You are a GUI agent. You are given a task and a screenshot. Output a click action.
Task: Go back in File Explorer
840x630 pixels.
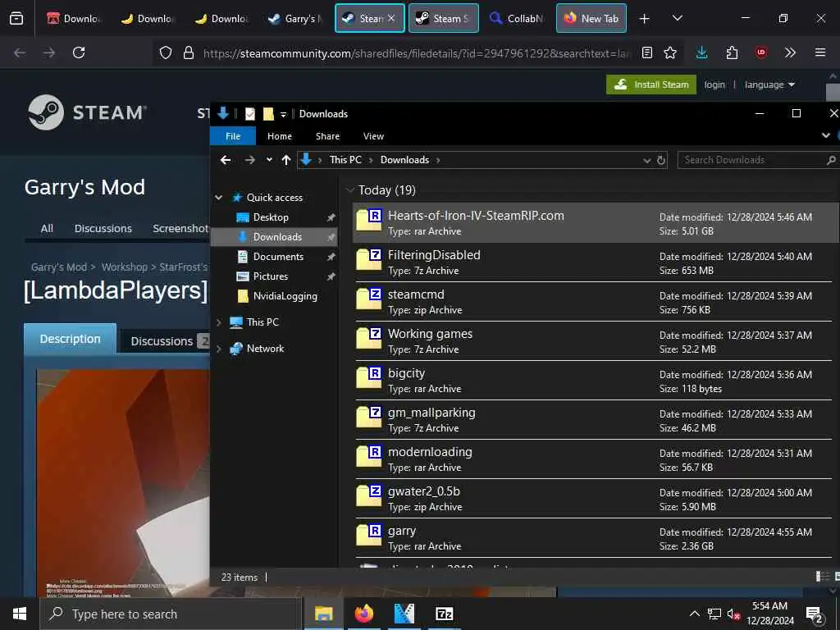[x=226, y=160]
